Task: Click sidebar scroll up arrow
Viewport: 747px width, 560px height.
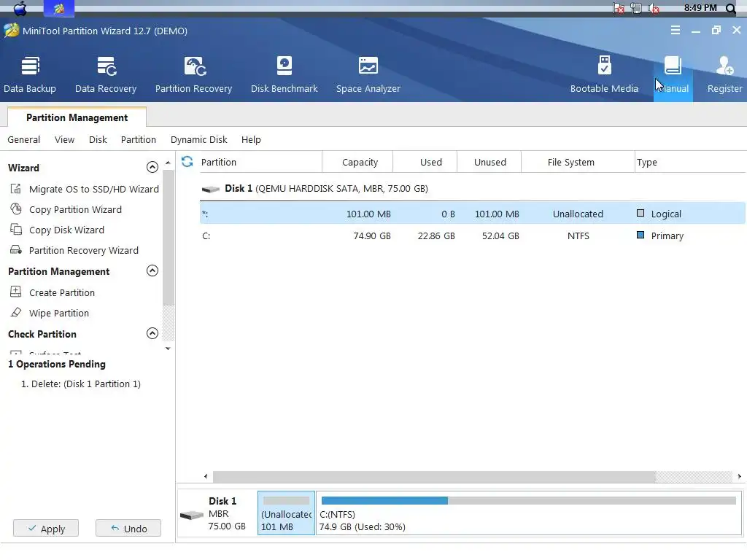Action: 168,163
